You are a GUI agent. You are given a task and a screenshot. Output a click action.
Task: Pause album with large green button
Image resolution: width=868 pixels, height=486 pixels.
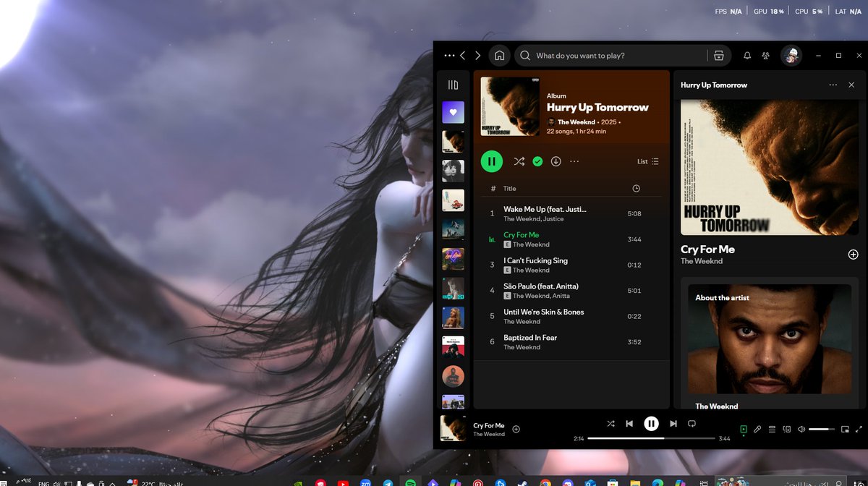pos(492,161)
